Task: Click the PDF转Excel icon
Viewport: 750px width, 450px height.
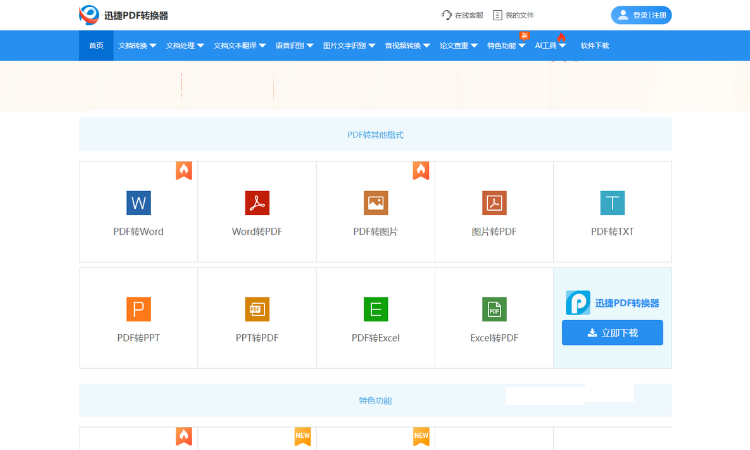Action: pos(375,309)
